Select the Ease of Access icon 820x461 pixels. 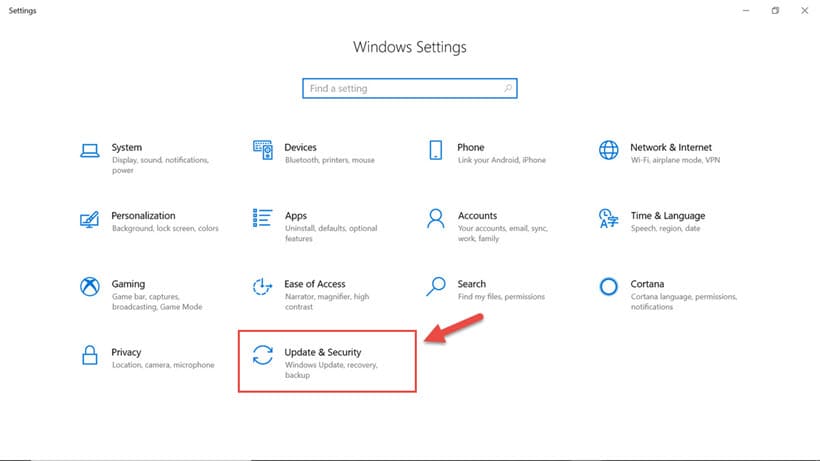tap(263, 286)
